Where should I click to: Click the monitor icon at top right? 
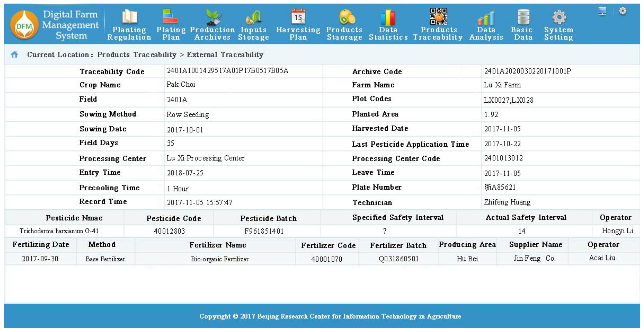tap(602, 11)
